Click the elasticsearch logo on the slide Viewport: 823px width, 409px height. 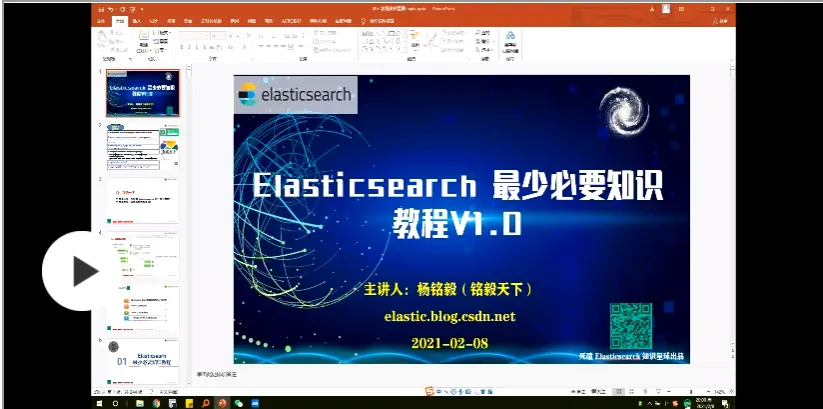(x=296, y=95)
